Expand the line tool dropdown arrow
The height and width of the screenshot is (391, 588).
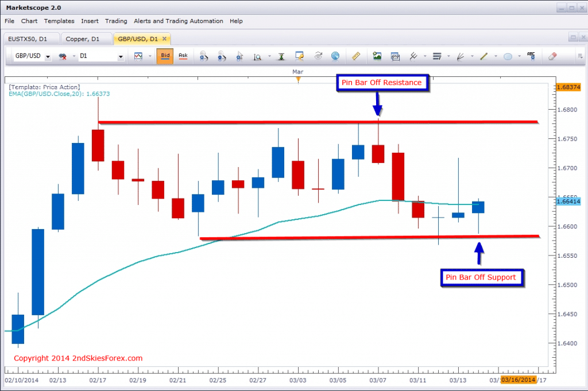[x=496, y=56]
